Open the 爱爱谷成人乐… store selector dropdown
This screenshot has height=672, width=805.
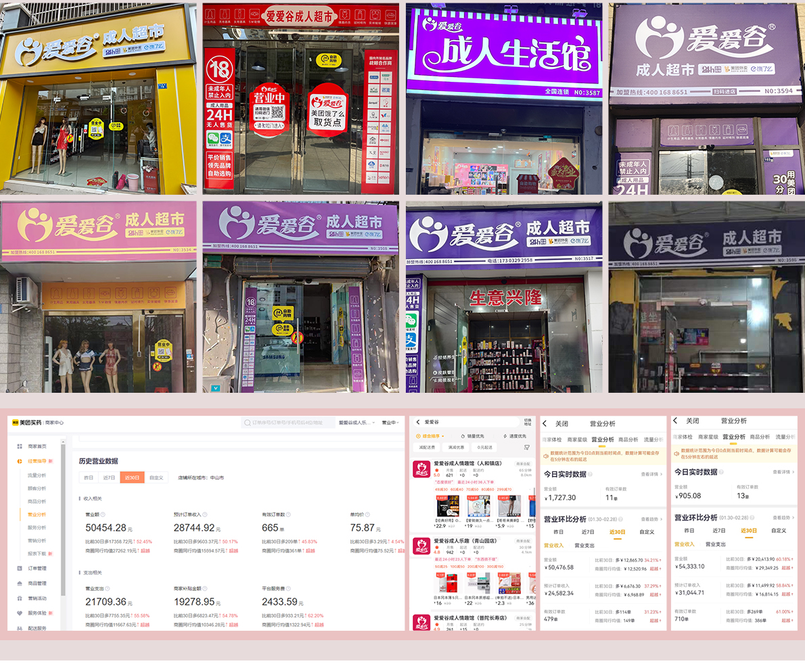point(356,423)
